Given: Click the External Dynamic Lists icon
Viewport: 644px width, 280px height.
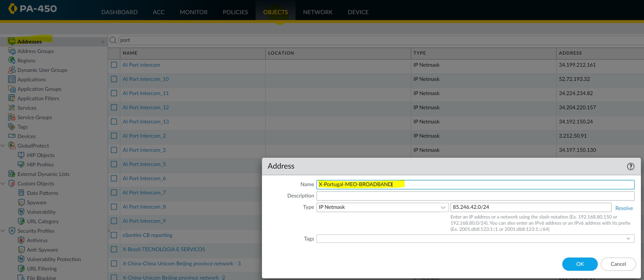Looking at the screenshot, I should click(x=12, y=174).
